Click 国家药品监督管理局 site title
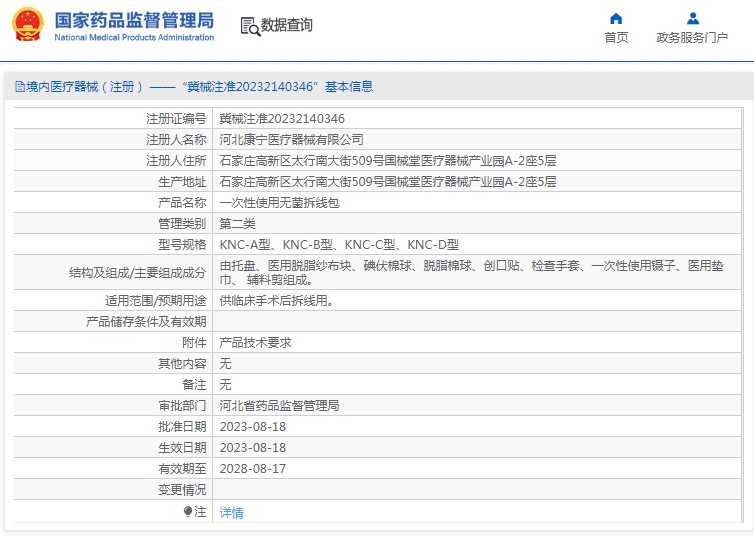The width and height of the screenshot is (754, 537). (x=134, y=21)
